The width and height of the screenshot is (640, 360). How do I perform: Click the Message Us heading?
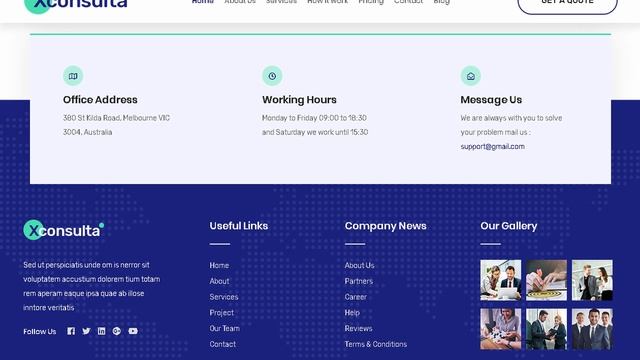tap(491, 100)
